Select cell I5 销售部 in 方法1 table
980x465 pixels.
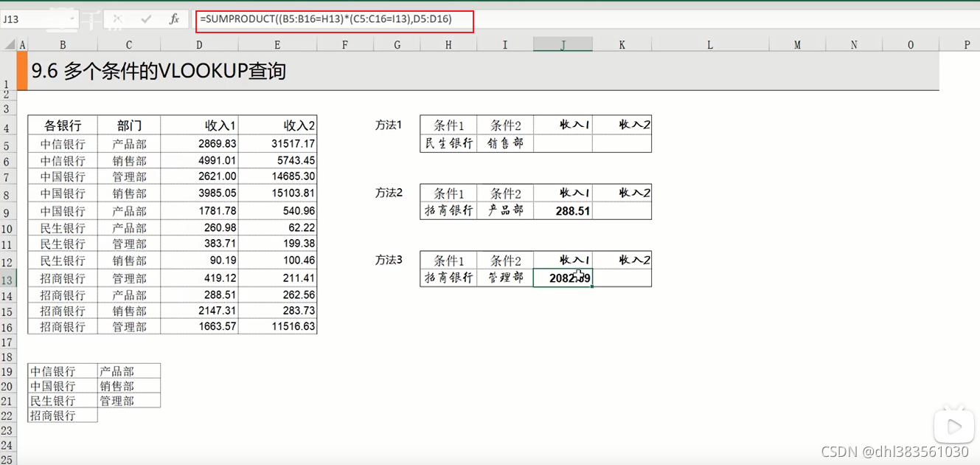tap(505, 144)
